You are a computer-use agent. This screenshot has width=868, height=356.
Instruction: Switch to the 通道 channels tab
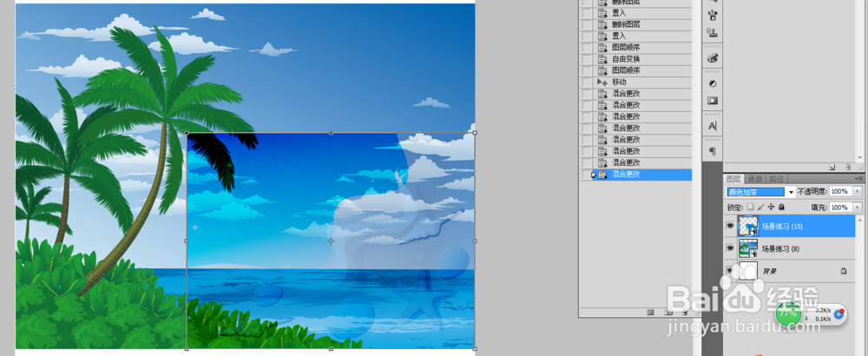pos(755,179)
